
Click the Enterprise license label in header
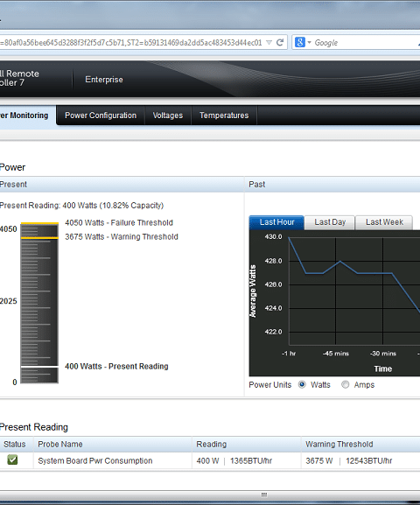pos(104,80)
